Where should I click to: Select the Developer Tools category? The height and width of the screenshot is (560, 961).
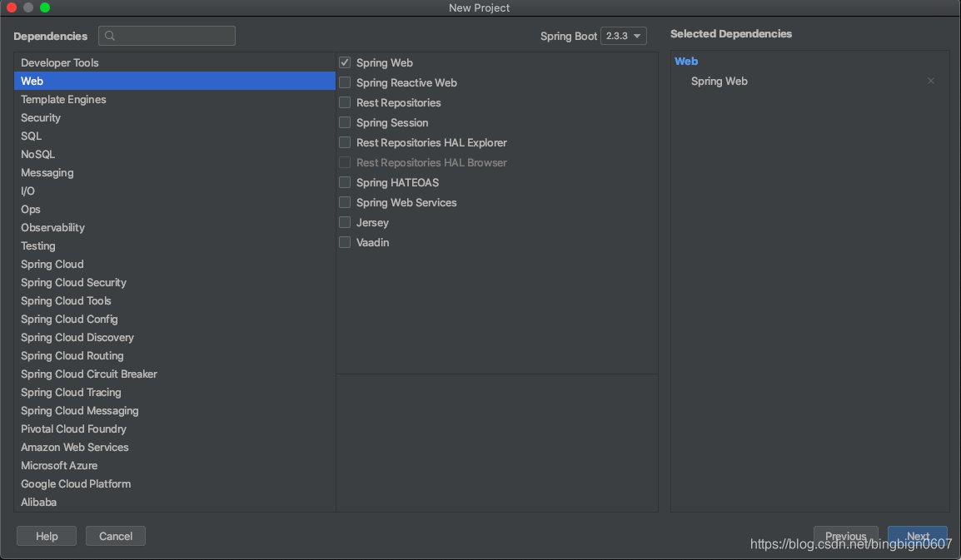175,62
